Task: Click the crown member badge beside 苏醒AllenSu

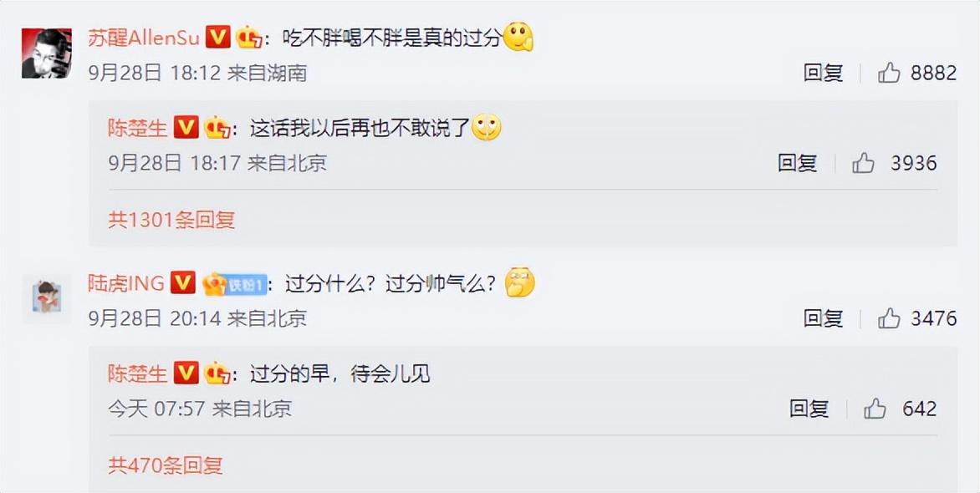Action: pos(248,38)
